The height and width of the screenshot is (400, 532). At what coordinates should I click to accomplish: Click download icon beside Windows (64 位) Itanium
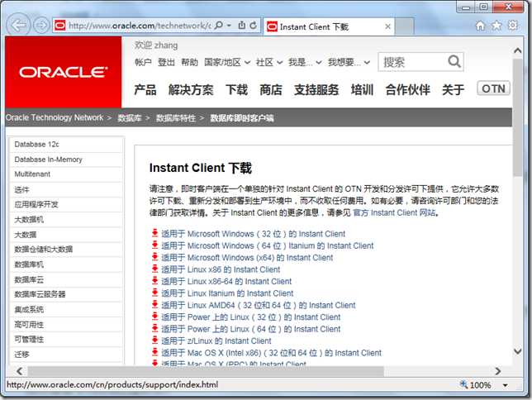[x=154, y=245]
